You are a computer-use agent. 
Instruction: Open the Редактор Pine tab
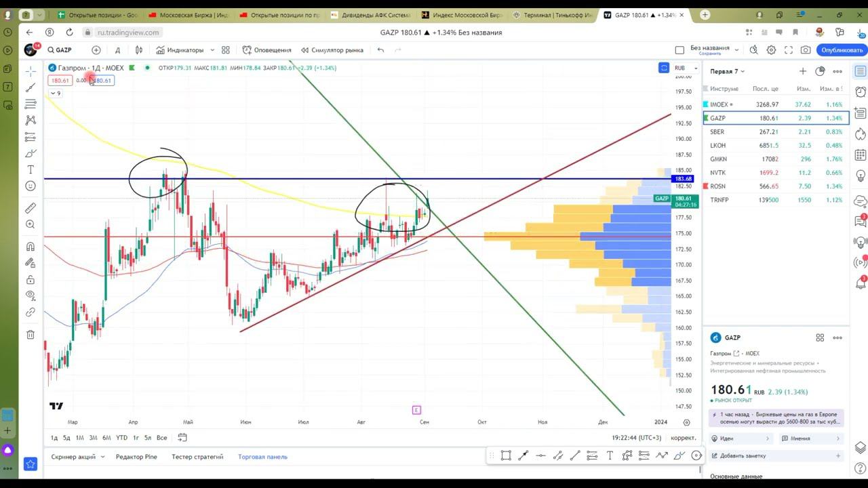[136, 457]
